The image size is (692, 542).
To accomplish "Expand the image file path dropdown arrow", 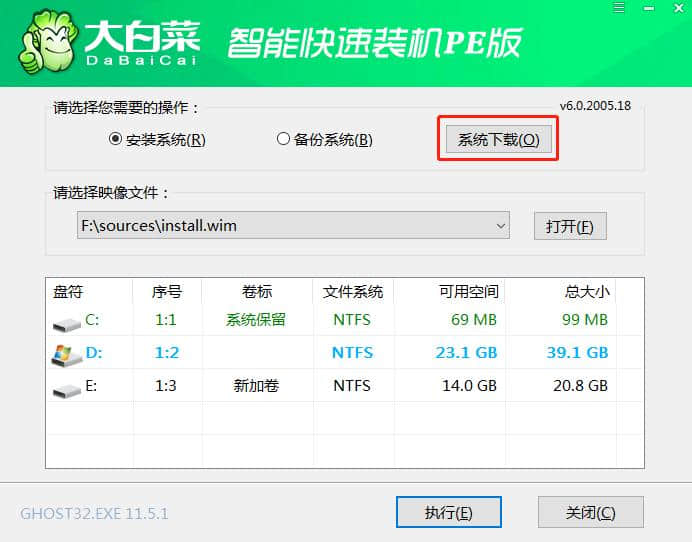I will pos(500,226).
